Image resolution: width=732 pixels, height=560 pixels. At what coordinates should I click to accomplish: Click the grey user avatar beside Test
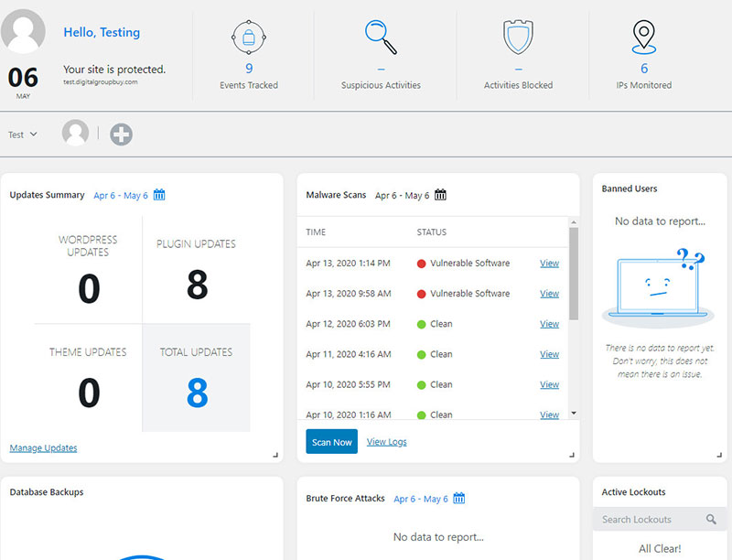pos(75,134)
